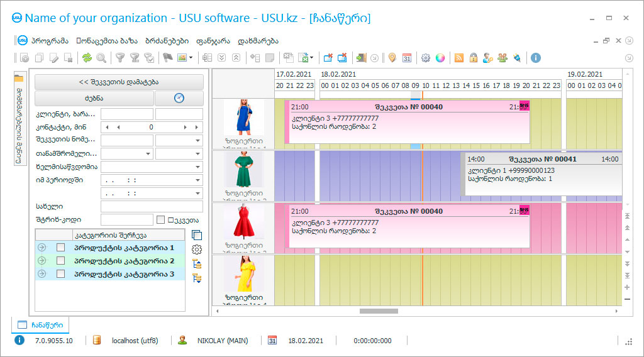Click the group of users icon

click(x=502, y=58)
